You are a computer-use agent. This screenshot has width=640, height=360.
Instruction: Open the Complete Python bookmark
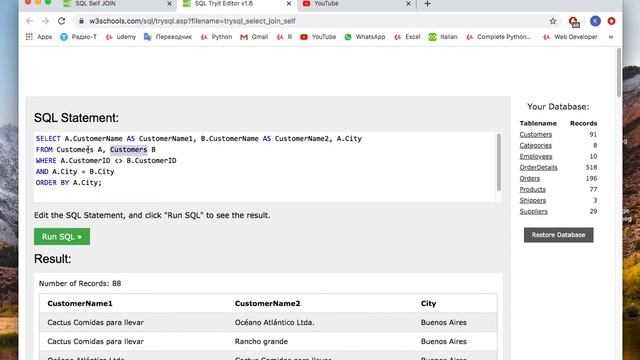499,37
